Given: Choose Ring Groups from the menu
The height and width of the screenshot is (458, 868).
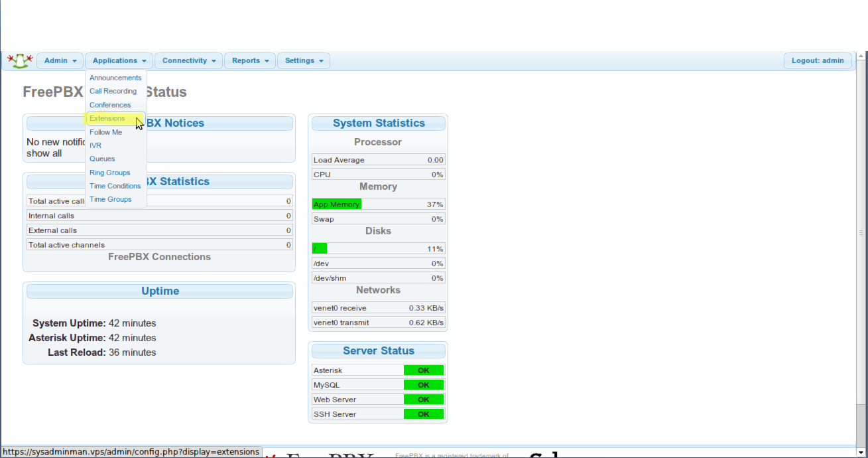Looking at the screenshot, I should pyautogui.click(x=109, y=173).
